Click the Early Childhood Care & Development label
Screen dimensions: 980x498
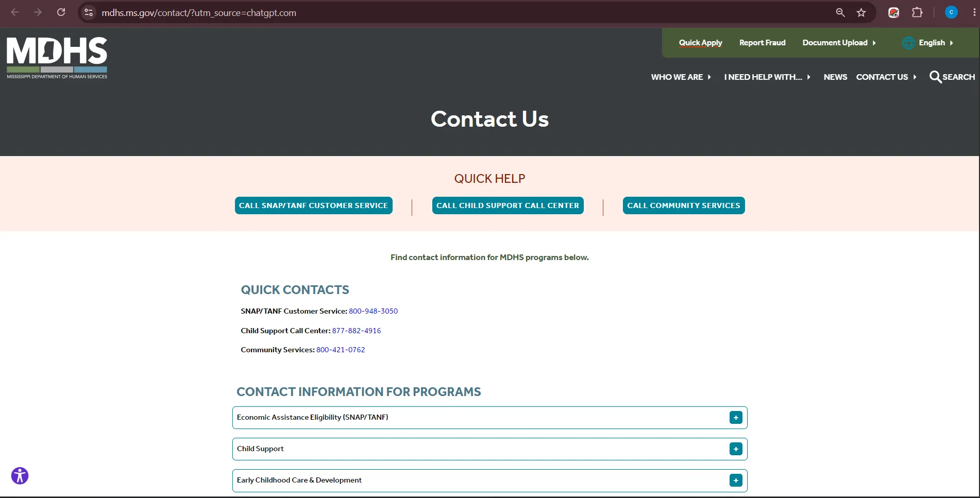coord(299,480)
